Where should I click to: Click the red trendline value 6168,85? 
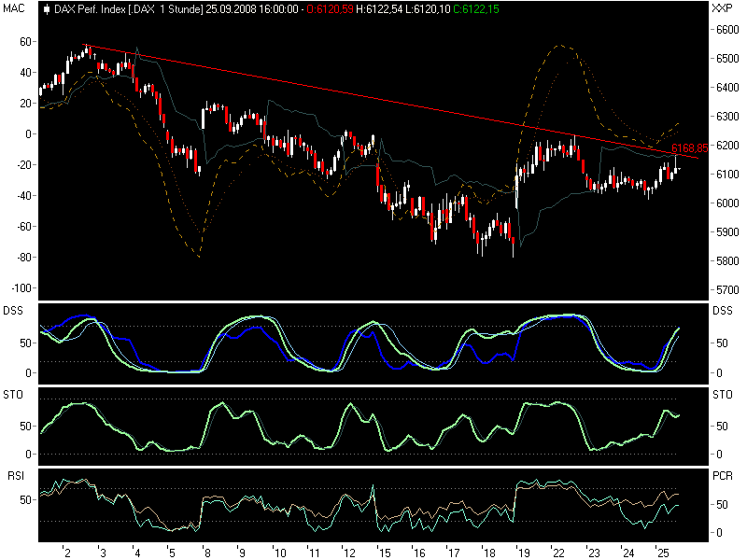[689, 148]
